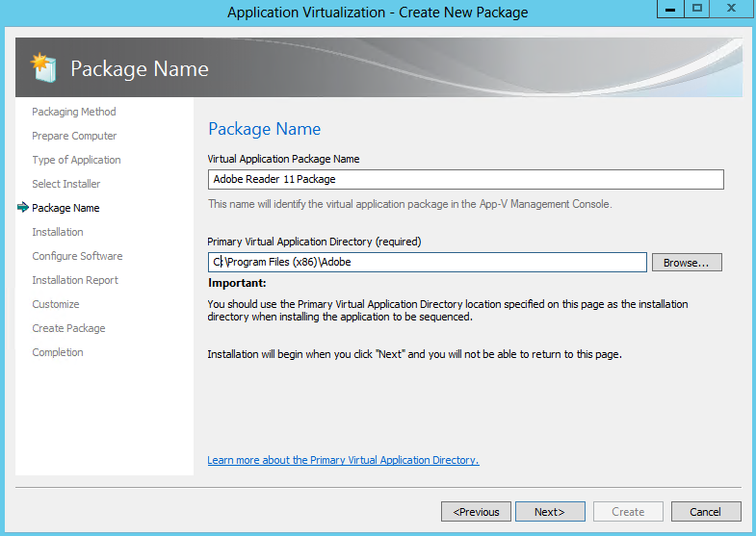Open Learn more about Primary Virtual Application Directory
This screenshot has height=536, width=756.
[x=343, y=460]
